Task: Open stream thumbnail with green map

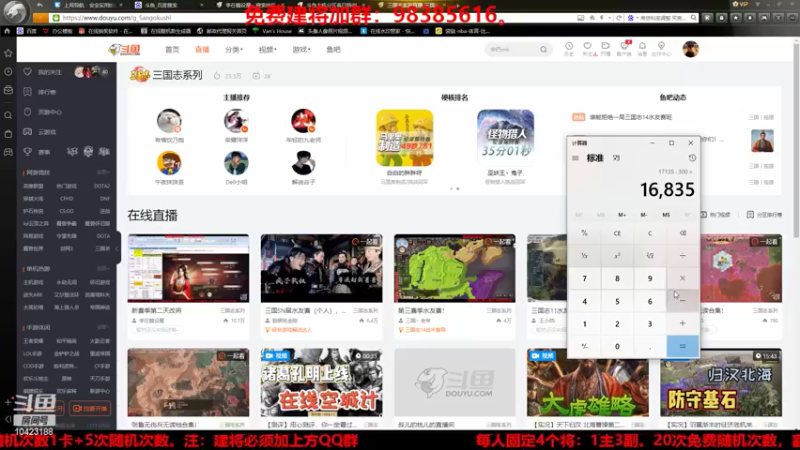Action: (455, 268)
